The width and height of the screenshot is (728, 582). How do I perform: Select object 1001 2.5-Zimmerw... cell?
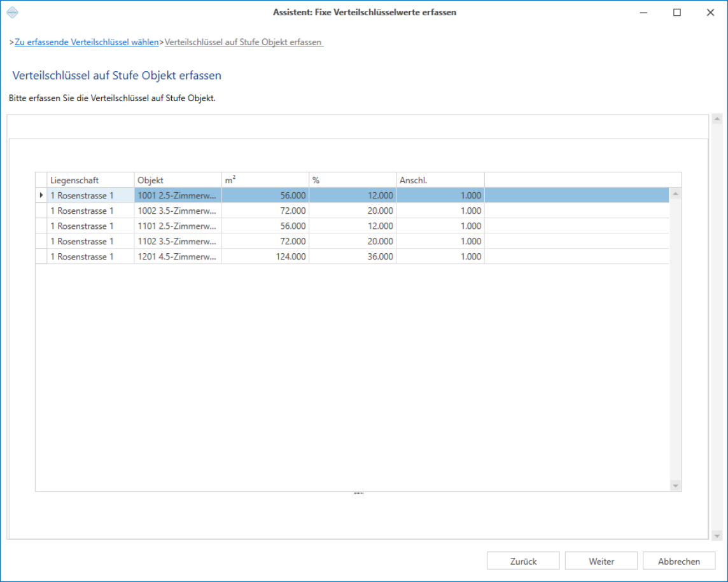click(x=178, y=195)
